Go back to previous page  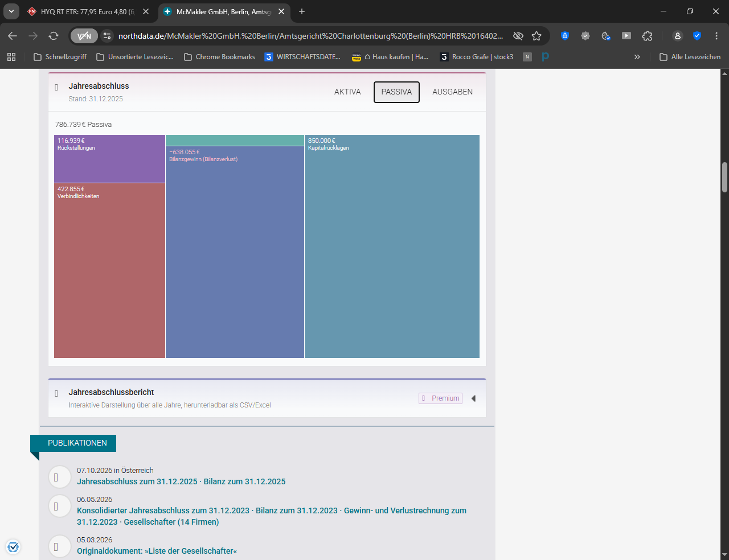pyautogui.click(x=13, y=36)
